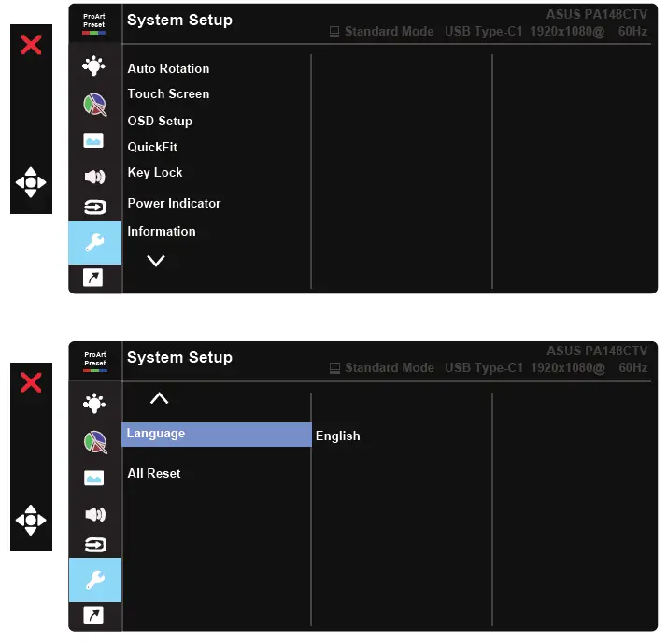This screenshot has width=667, height=644.
Task: Click All Reset
Action: tap(154, 473)
